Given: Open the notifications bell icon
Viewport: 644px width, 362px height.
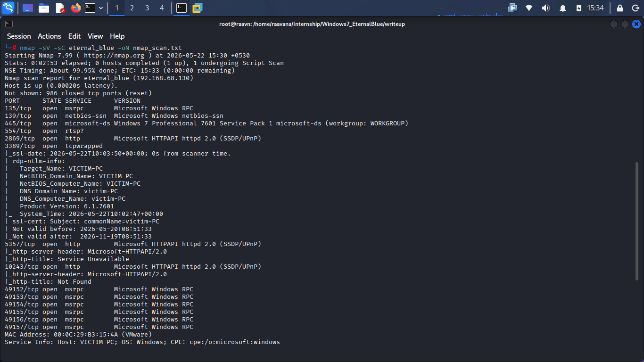Looking at the screenshot, I should [563, 8].
